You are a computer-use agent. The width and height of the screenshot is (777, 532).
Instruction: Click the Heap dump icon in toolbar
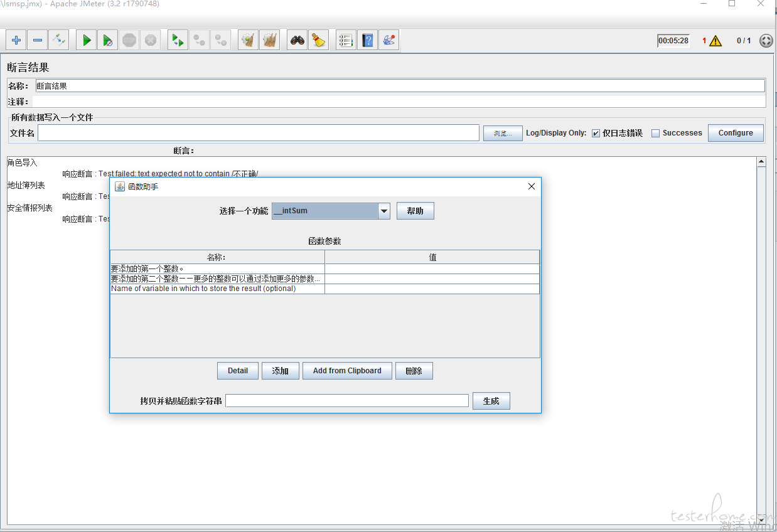[x=389, y=41]
